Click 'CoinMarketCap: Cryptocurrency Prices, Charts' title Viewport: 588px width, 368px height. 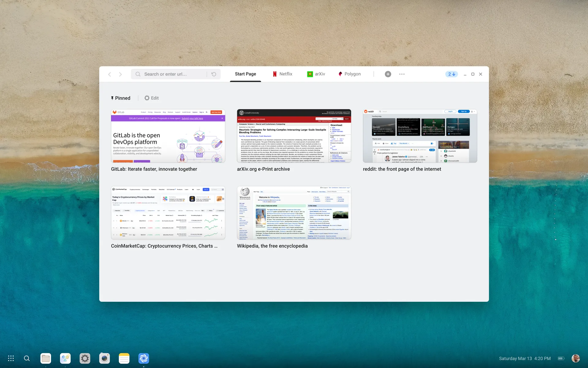coord(164,246)
